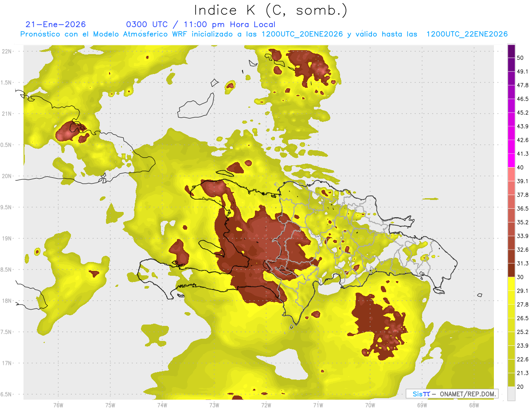Click the "17N" latitude axis label
The image size is (532, 411).
7,363
